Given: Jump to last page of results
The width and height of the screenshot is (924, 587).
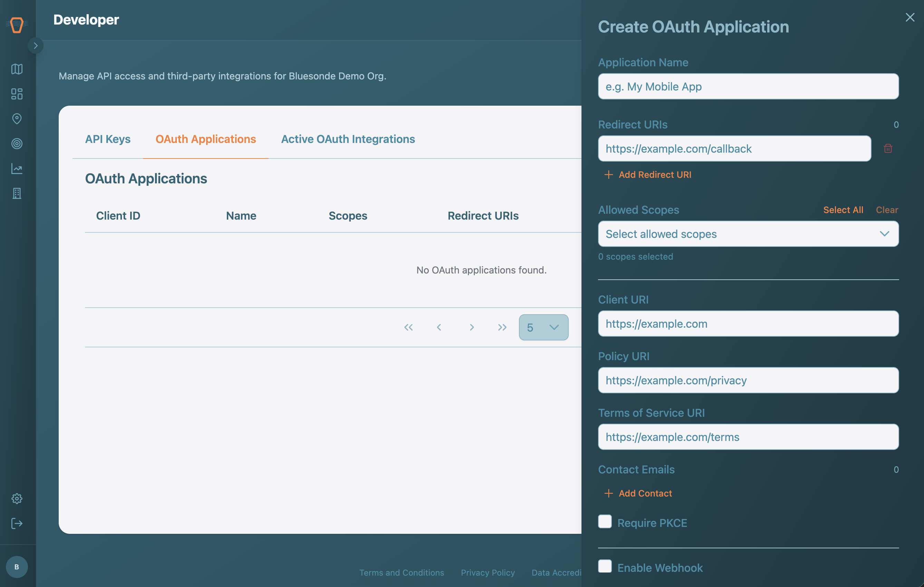Looking at the screenshot, I should click(x=502, y=327).
